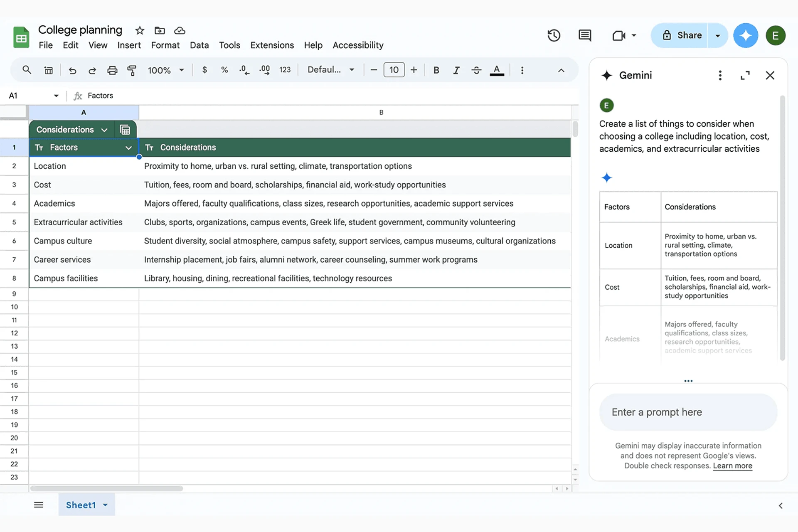Select cell with Campus culture

pyautogui.click(x=84, y=241)
